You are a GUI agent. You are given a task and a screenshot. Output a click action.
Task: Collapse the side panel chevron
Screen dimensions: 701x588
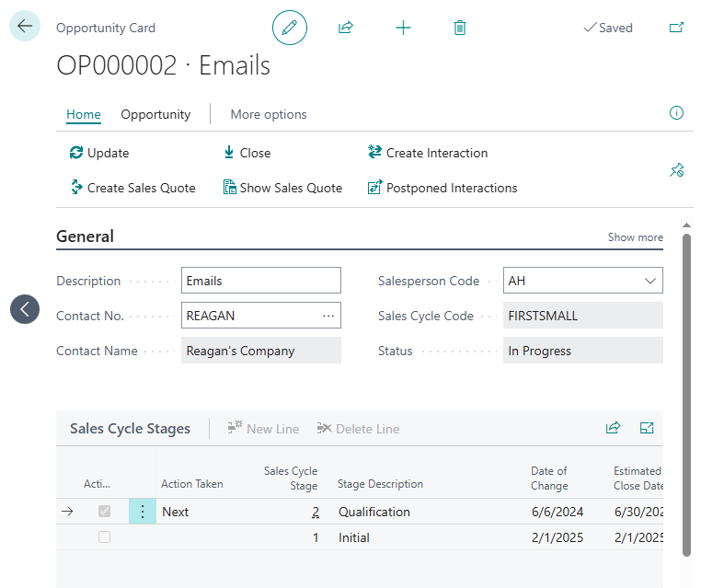click(x=25, y=309)
